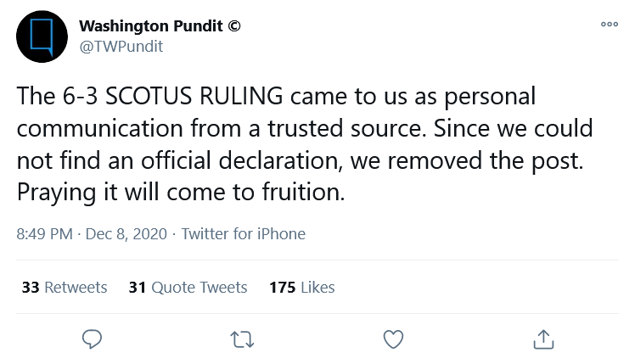Viewport: 635px width, 364px height.
Task: Click the reply speech bubble icon
Action: [x=92, y=339]
